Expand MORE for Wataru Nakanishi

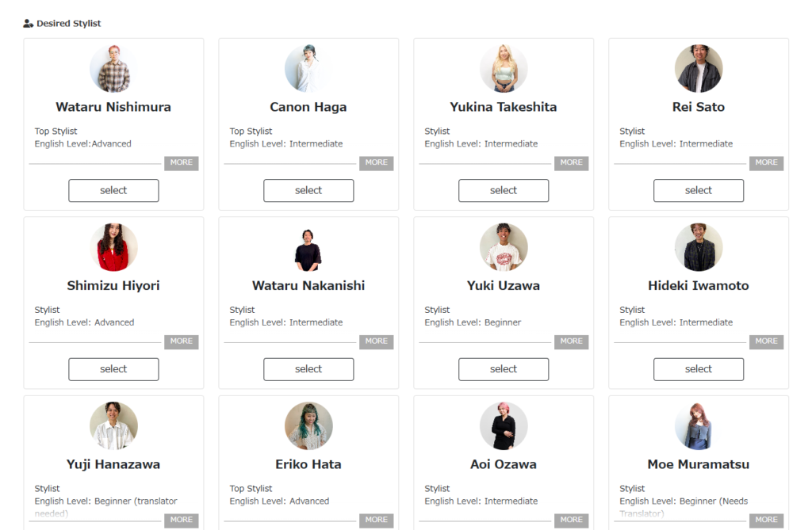tap(376, 341)
